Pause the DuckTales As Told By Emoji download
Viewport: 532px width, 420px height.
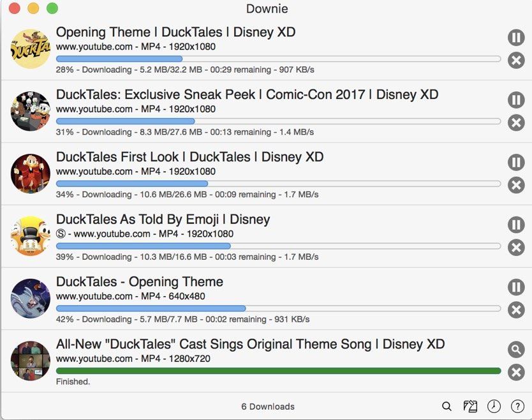(x=515, y=225)
